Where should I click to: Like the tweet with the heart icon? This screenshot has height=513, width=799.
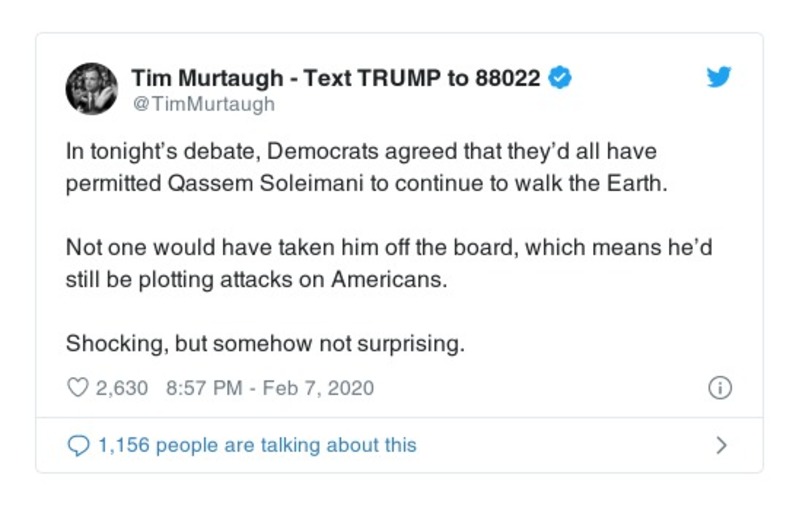(x=77, y=388)
